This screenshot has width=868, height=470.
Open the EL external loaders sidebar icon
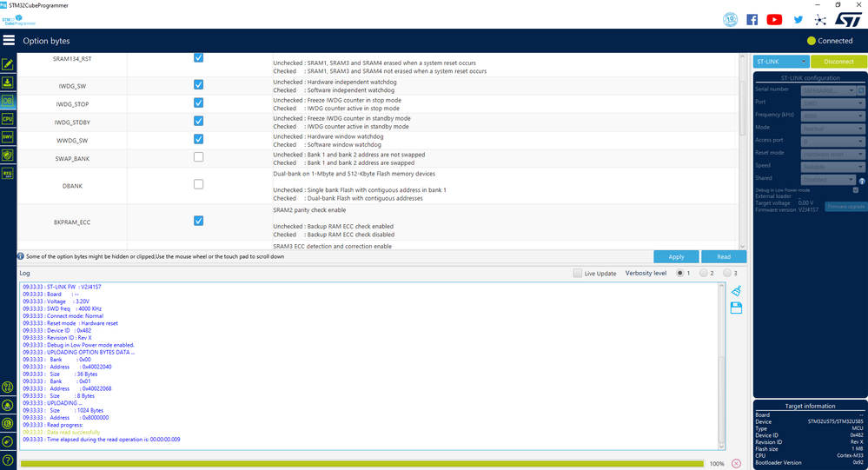pyautogui.click(x=8, y=423)
